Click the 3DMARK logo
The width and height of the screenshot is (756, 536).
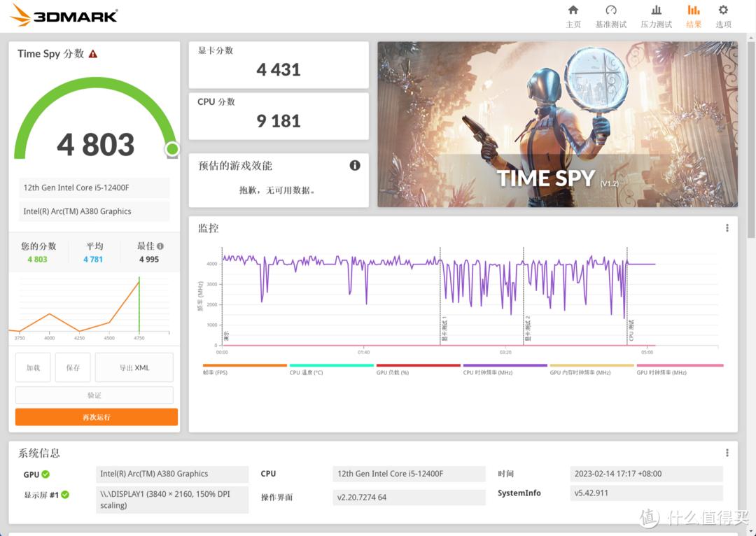[x=63, y=15]
